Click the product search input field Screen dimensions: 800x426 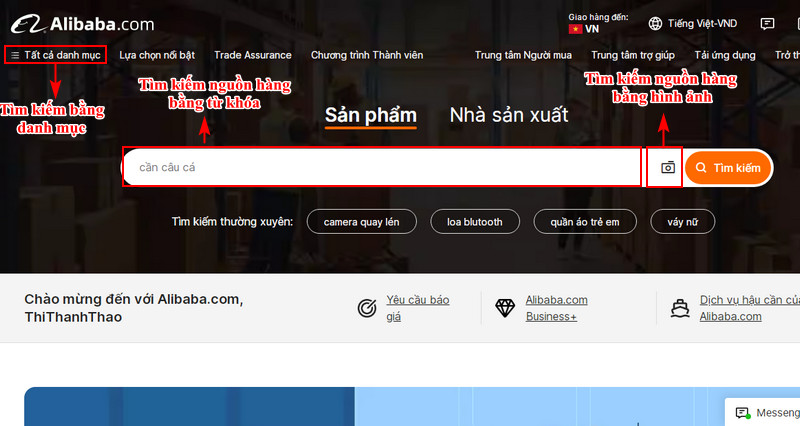tap(382, 167)
